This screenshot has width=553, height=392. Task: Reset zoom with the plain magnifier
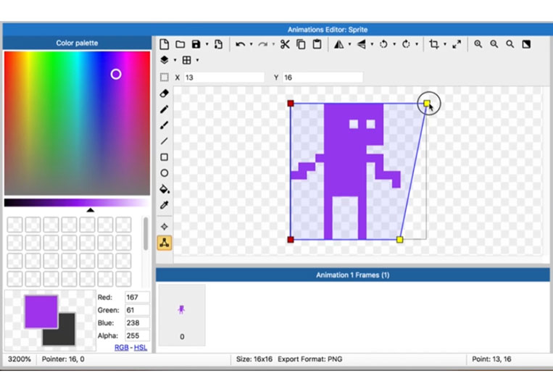point(510,44)
